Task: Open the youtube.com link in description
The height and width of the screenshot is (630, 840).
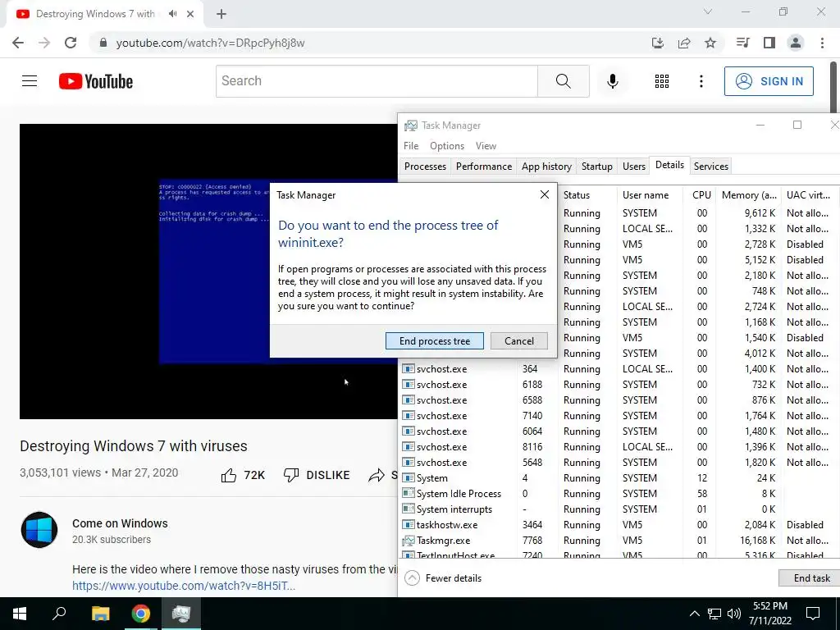Action: click(x=184, y=586)
